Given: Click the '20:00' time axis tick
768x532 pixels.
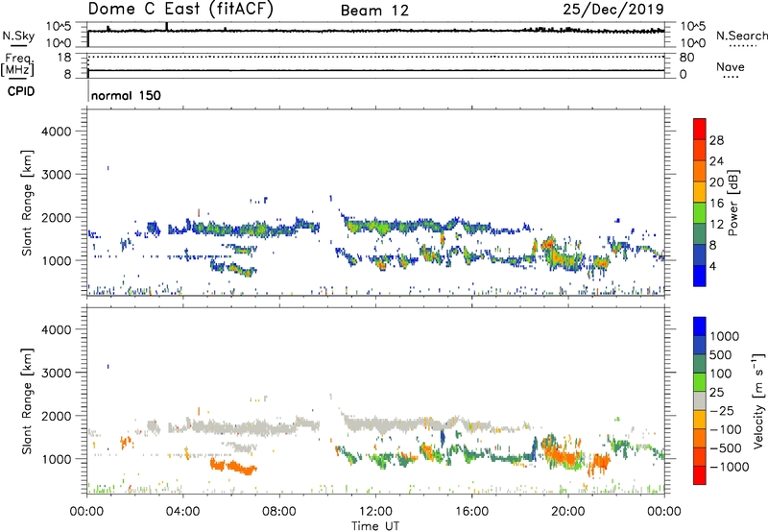Looking at the screenshot, I should click(x=568, y=512).
